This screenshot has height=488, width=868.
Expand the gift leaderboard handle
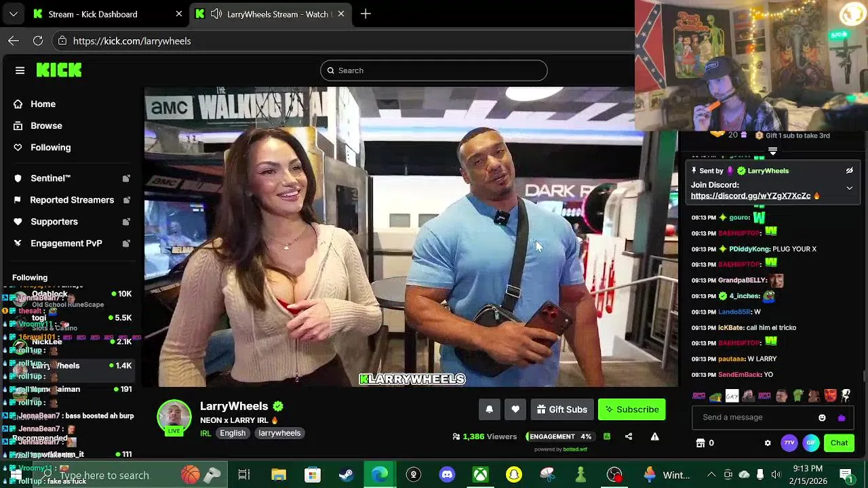[x=772, y=151]
